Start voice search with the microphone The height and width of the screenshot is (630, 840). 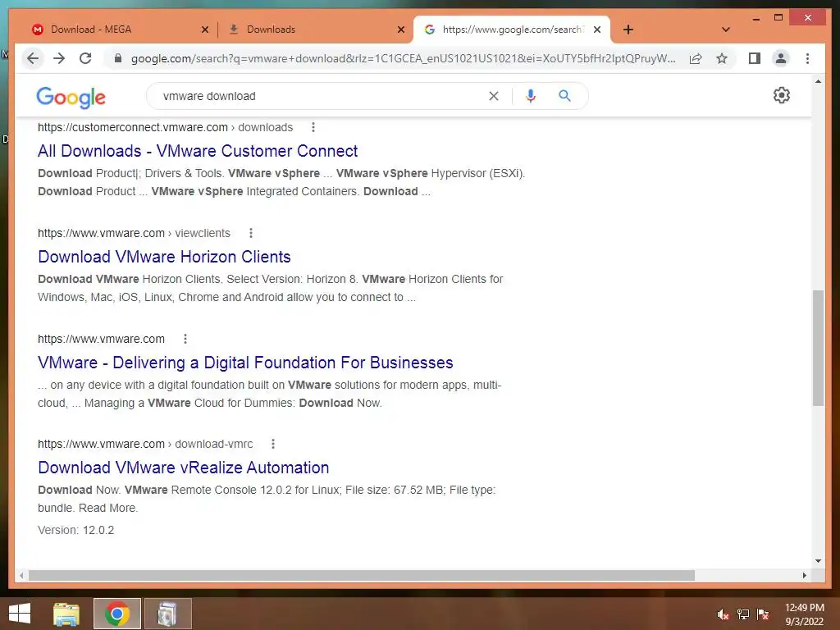(531, 96)
